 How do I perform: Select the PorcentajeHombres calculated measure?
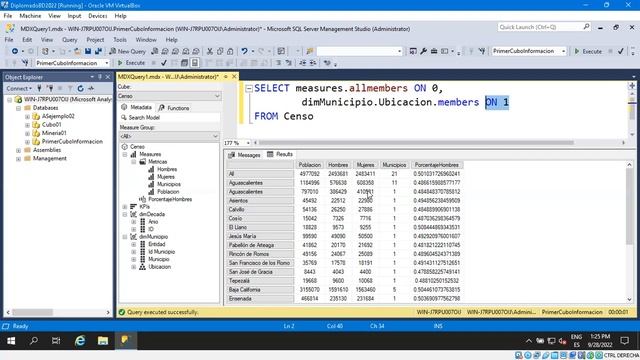(170, 200)
